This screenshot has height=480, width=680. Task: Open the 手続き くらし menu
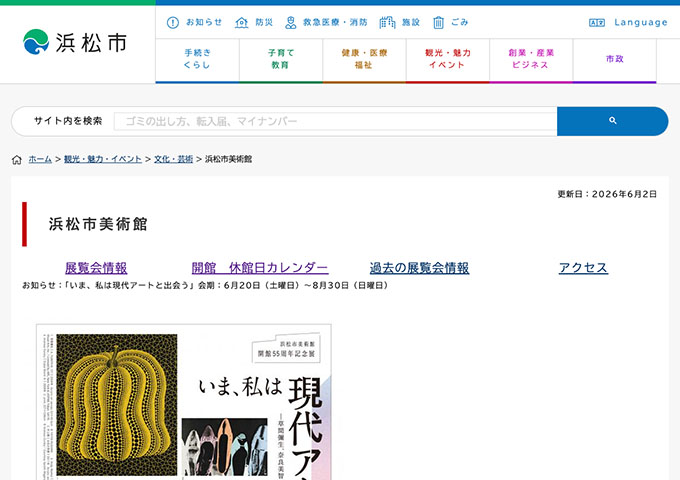(x=197, y=60)
